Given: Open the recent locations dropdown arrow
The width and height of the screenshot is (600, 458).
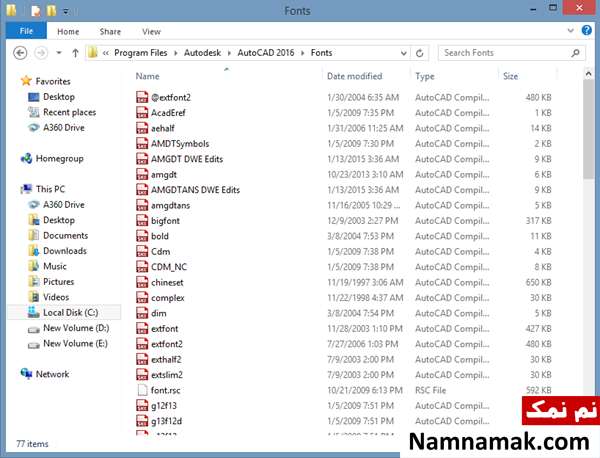Looking at the screenshot, I should coord(59,53).
